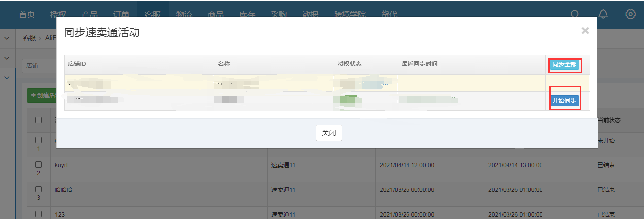This screenshot has width=644, height=219.
Task: Click the 开始同步 button
Action: point(565,101)
